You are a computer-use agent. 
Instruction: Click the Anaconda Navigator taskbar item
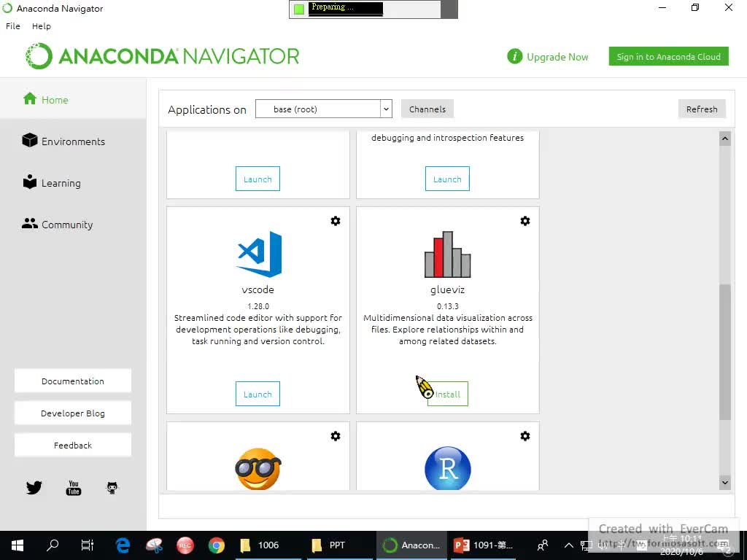[411, 545]
